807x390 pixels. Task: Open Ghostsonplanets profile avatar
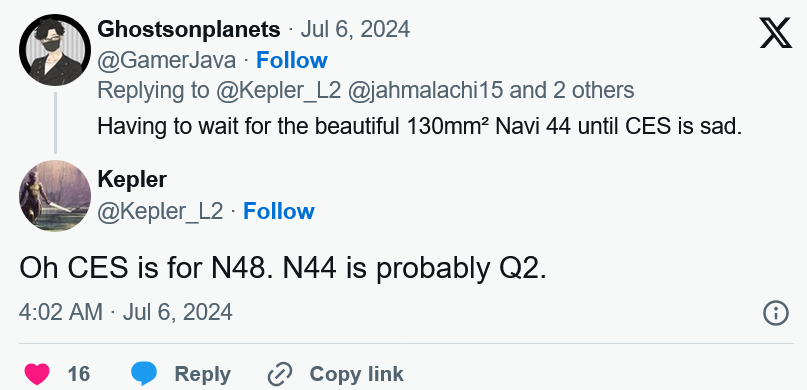[x=55, y=50]
